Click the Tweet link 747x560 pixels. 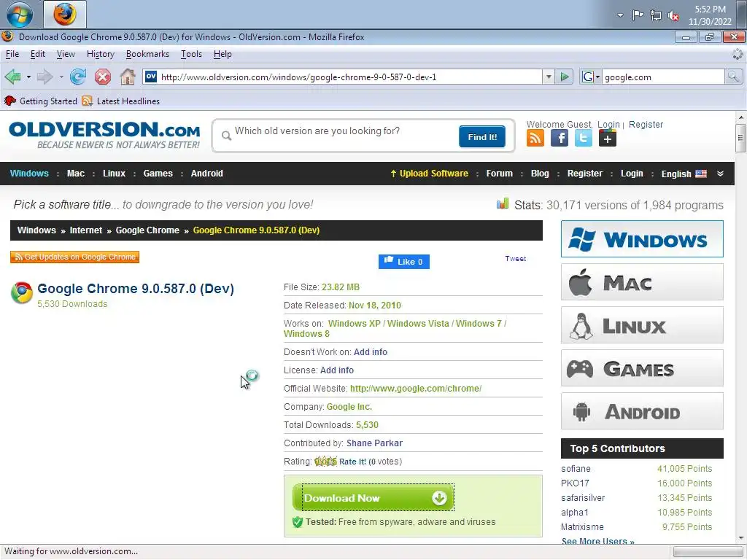[516, 259]
